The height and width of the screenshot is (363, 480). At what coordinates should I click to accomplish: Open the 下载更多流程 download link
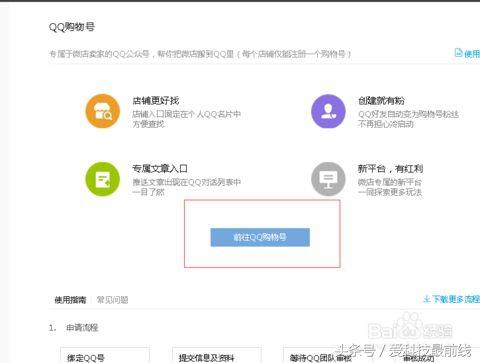click(x=452, y=299)
